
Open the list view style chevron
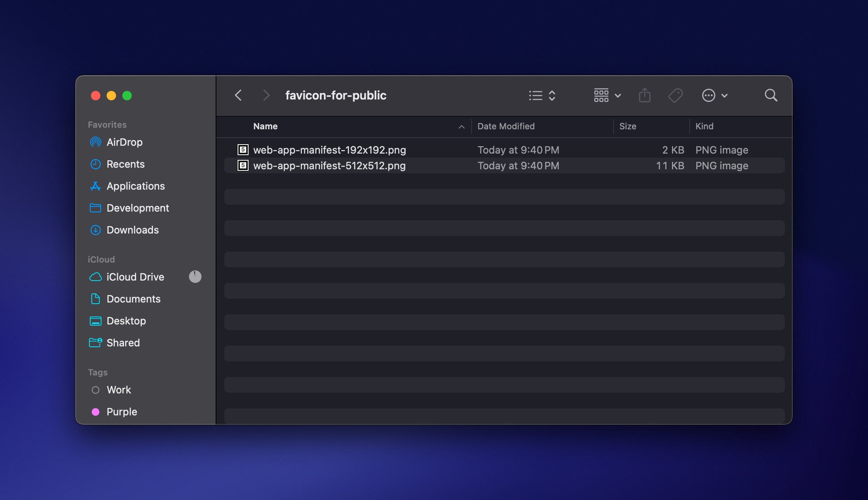tap(552, 95)
